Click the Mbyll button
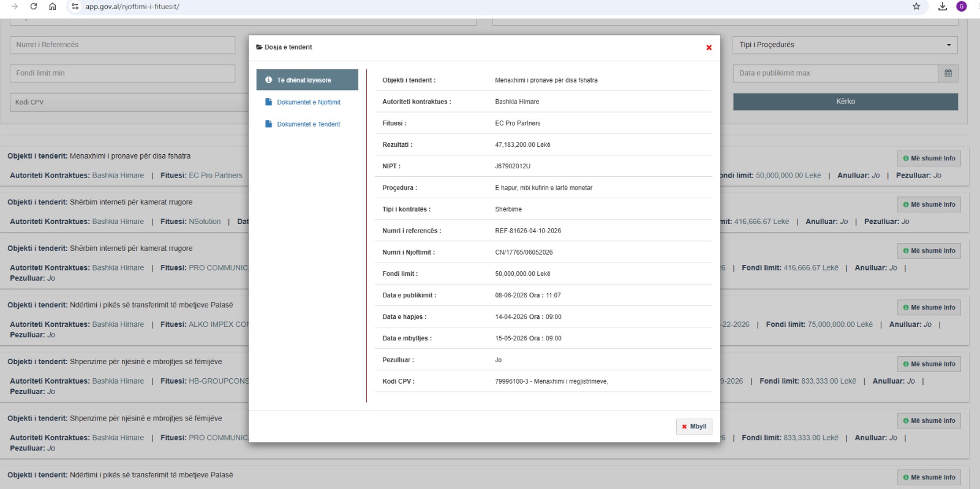Viewport: 980px width, 489px height. 694,427
